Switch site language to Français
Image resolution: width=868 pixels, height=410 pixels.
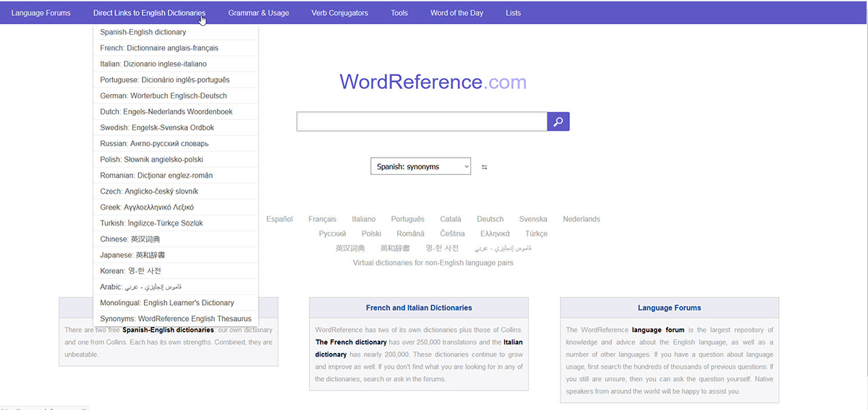[x=322, y=219]
